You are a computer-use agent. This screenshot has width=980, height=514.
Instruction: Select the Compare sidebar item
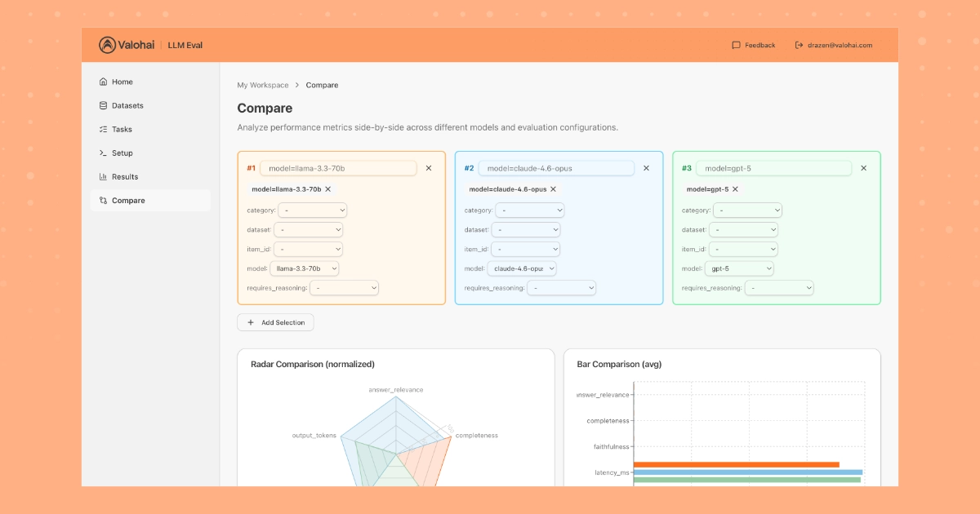click(x=127, y=200)
